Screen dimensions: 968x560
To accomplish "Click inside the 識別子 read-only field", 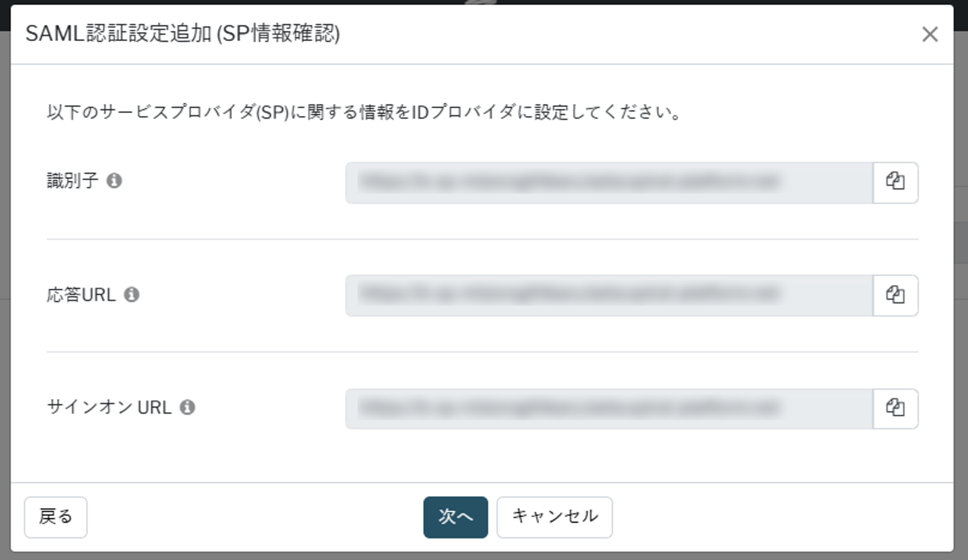I will click(609, 182).
